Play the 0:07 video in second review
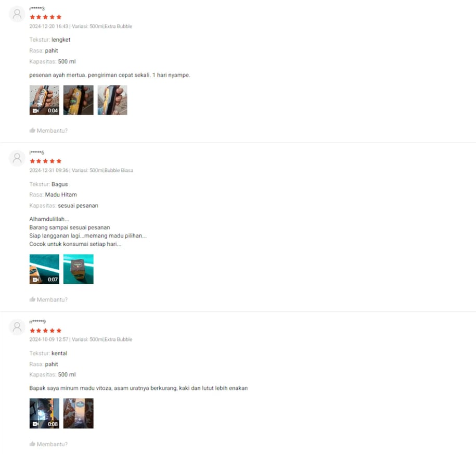The image size is (476, 454). point(44,269)
